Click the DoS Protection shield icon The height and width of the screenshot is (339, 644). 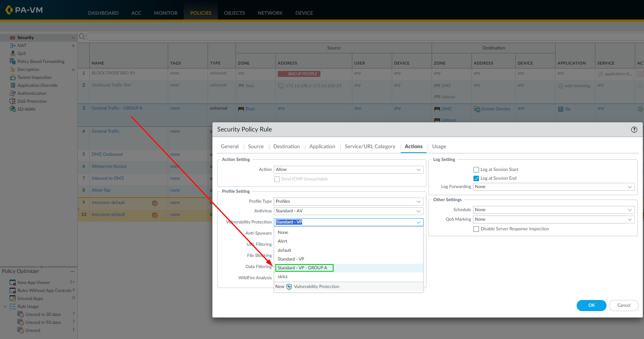tap(13, 101)
